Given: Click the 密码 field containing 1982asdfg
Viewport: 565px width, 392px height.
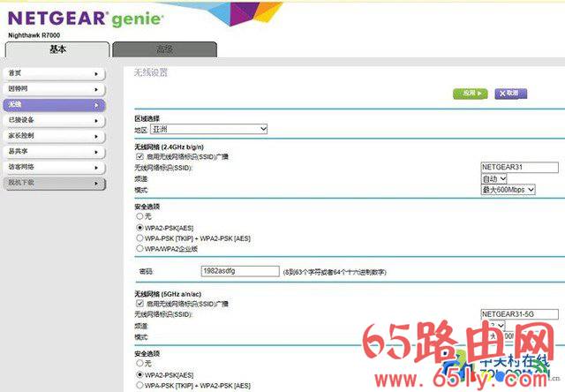Looking at the screenshot, I should click(x=240, y=271).
